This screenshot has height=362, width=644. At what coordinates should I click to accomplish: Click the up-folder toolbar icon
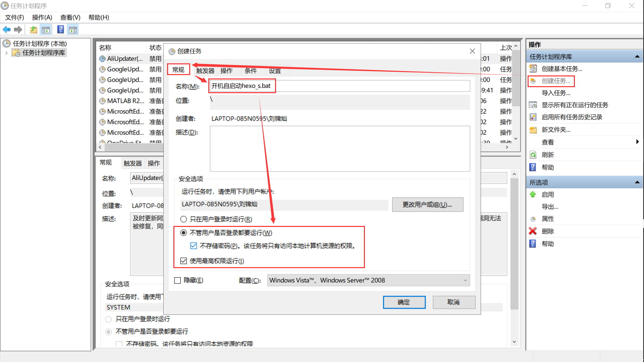34,30
